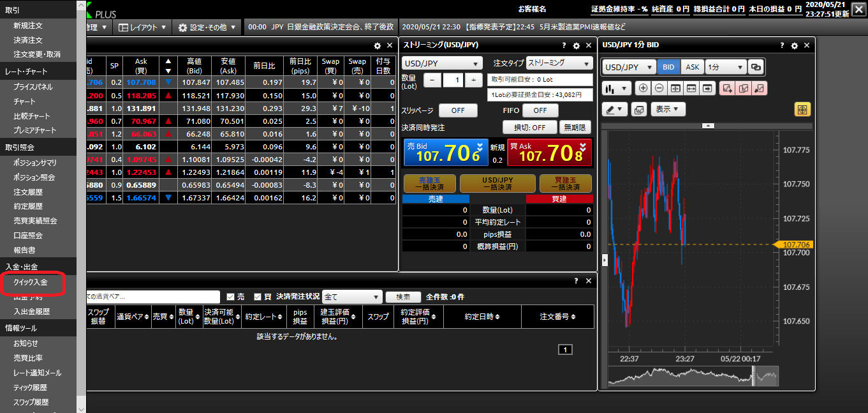Sort the rate table by the ▲▼ change column
868x413 pixels.
(168, 66)
